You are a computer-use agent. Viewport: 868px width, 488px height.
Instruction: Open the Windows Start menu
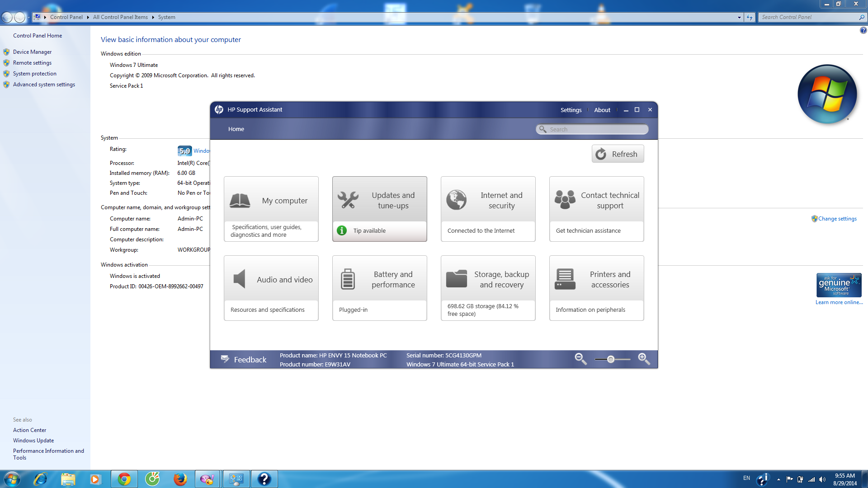pyautogui.click(x=12, y=479)
